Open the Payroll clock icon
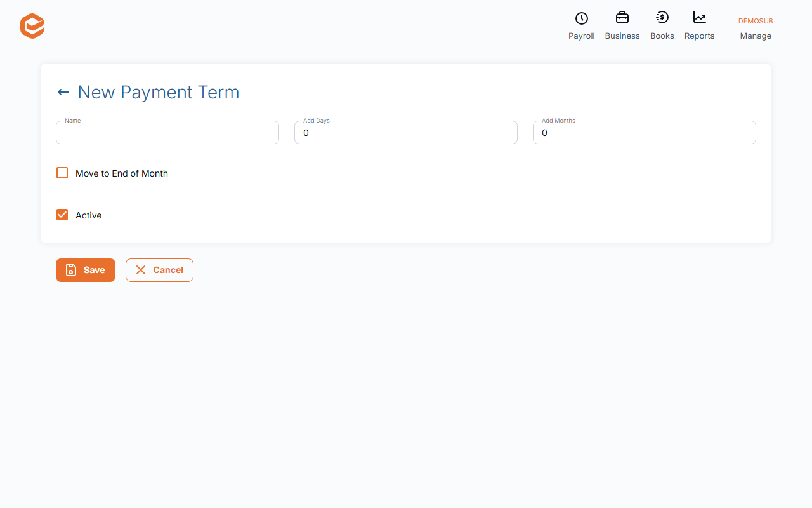 tap(581, 18)
